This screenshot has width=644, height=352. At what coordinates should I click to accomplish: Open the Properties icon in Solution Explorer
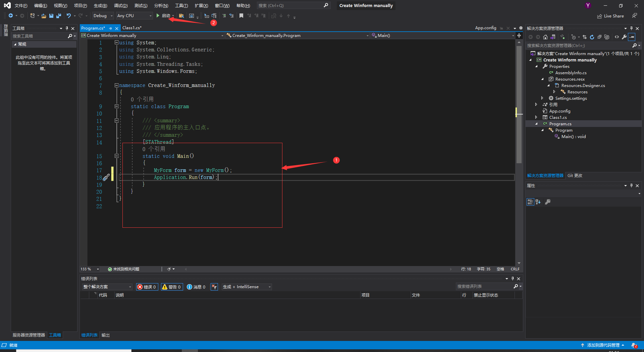(x=624, y=37)
